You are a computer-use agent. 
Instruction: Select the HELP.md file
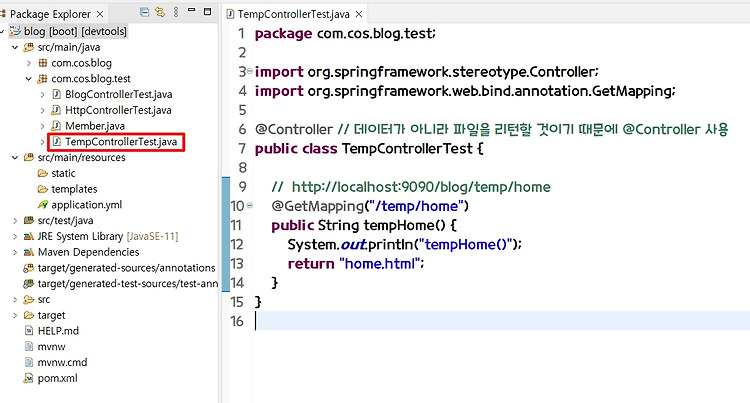pyautogui.click(x=58, y=331)
